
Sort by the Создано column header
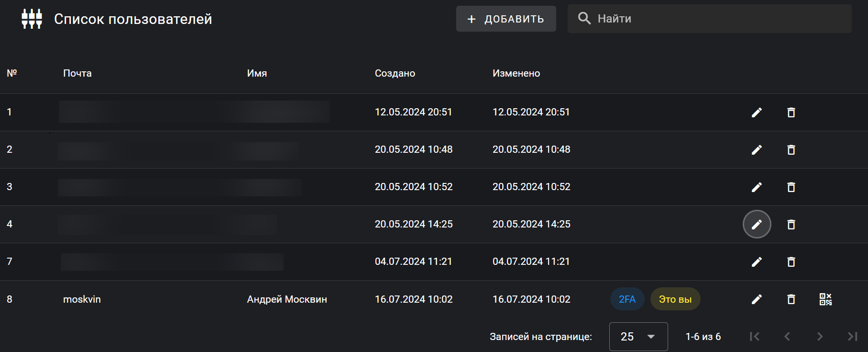[395, 73]
